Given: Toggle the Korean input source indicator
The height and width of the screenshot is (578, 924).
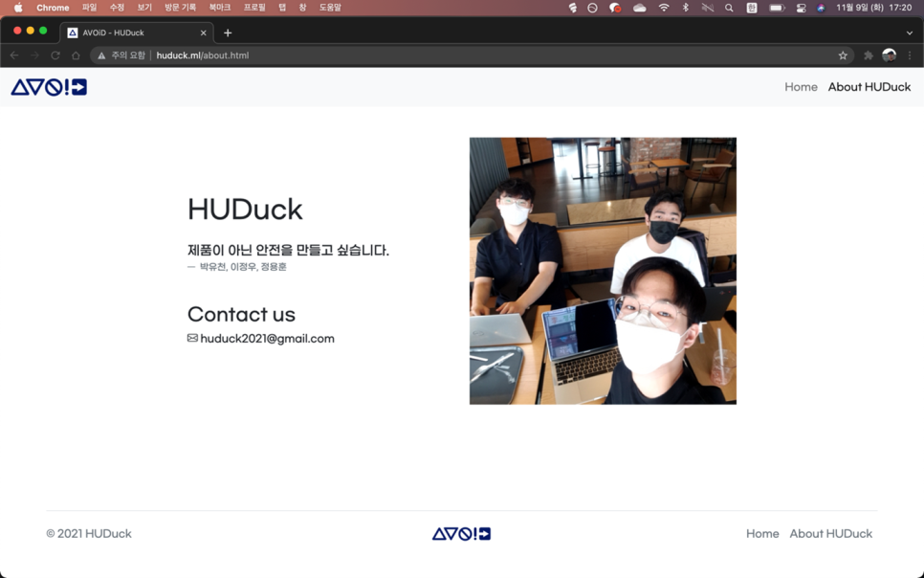Looking at the screenshot, I should pyautogui.click(x=752, y=8).
